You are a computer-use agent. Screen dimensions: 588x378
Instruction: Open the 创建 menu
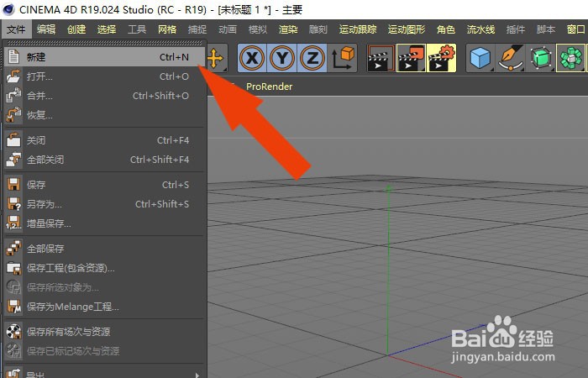click(76, 29)
